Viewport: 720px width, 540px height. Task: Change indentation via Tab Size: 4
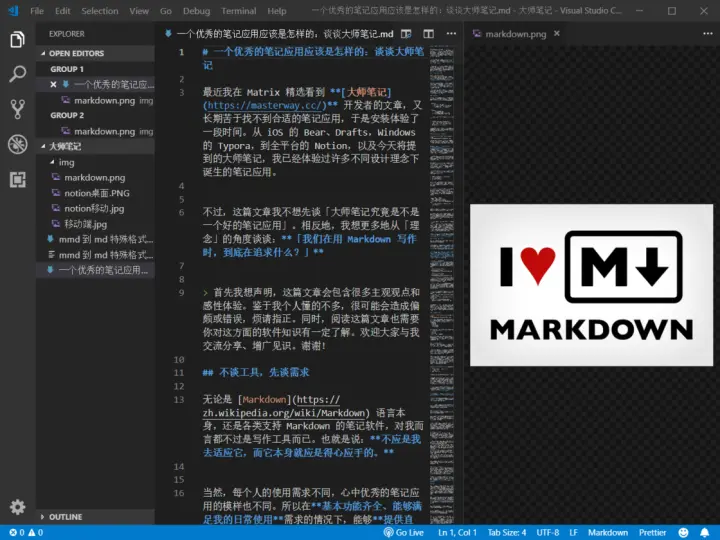pos(507,533)
